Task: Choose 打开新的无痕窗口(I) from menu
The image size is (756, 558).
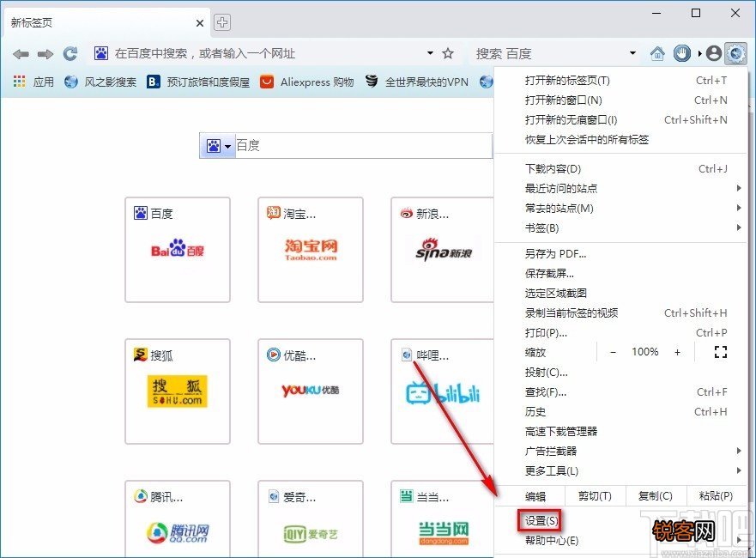Action: pyautogui.click(x=621, y=120)
